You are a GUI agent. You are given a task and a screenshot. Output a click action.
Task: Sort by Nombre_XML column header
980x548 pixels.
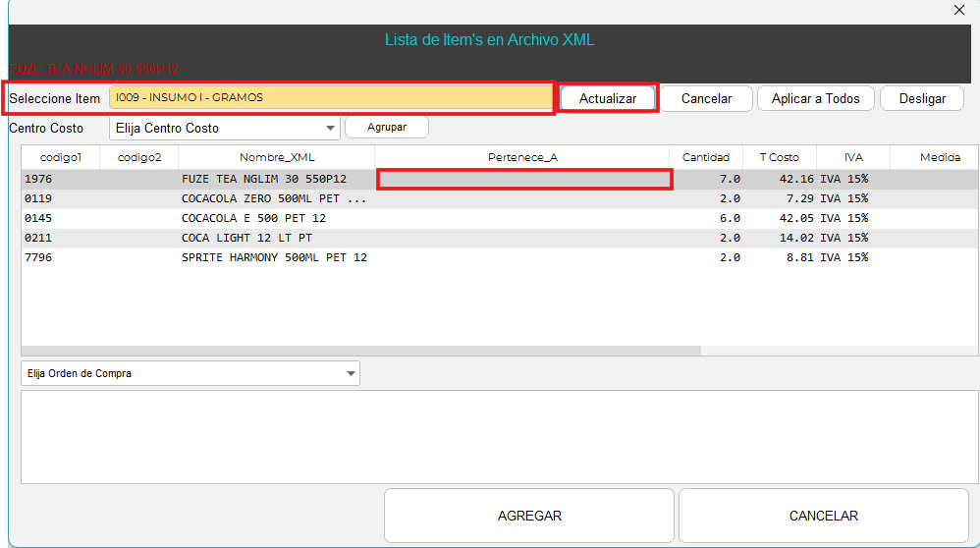277,157
